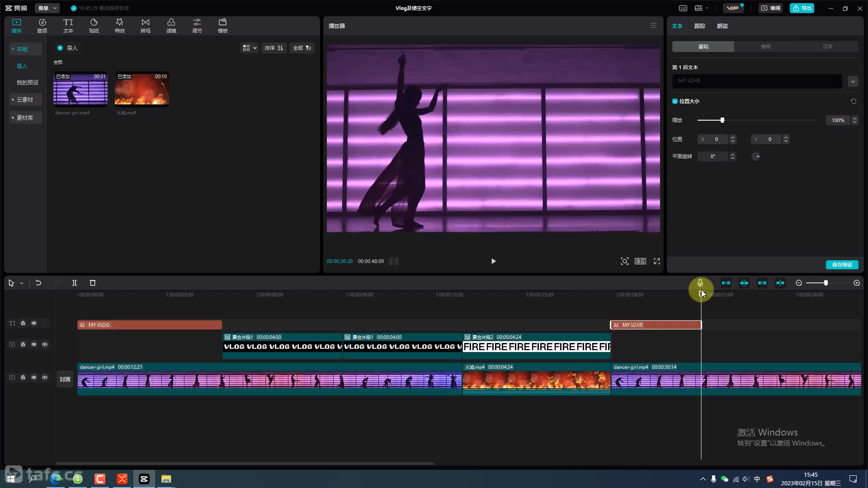Hide the main video track with eye icon
Viewport: 868px width, 488px height.
pyautogui.click(x=34, y=377)
